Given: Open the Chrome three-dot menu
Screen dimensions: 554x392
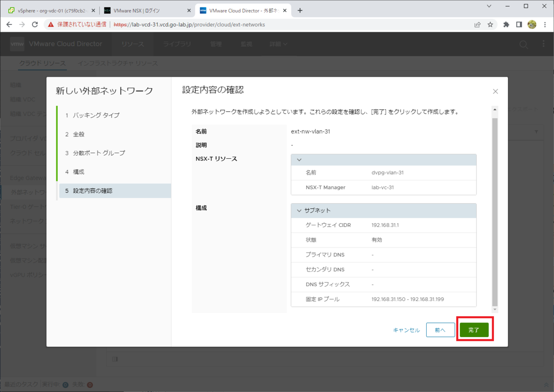Looking at the screenshot, I should pos(545,24).
